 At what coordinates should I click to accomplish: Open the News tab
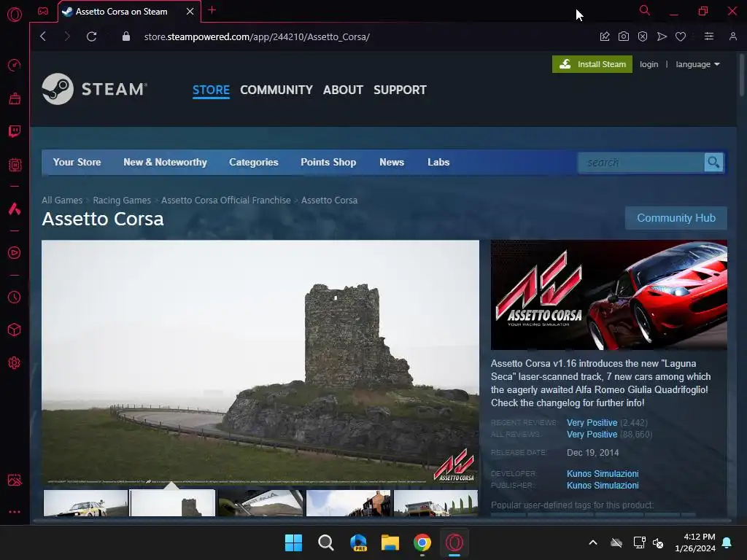click(x=392, y=163)
